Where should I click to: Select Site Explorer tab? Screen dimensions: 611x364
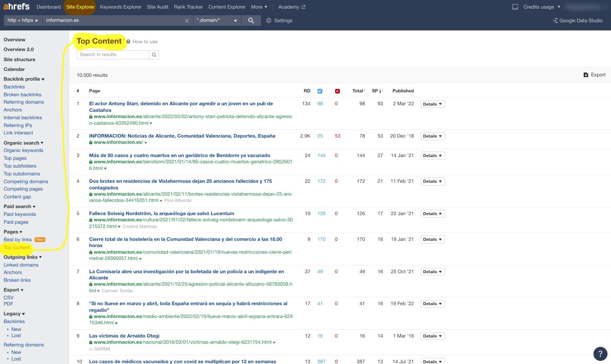pyautogui.click(x=80, y=7)
